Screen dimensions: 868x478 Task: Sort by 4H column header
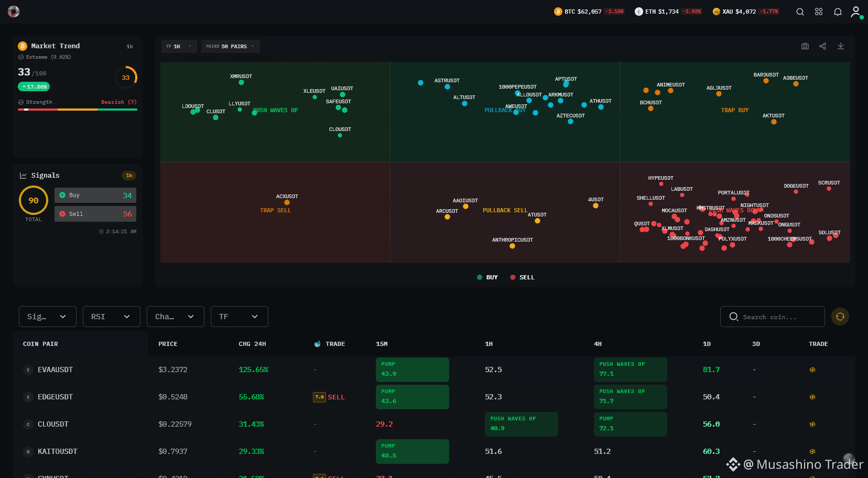coord(598,344)
